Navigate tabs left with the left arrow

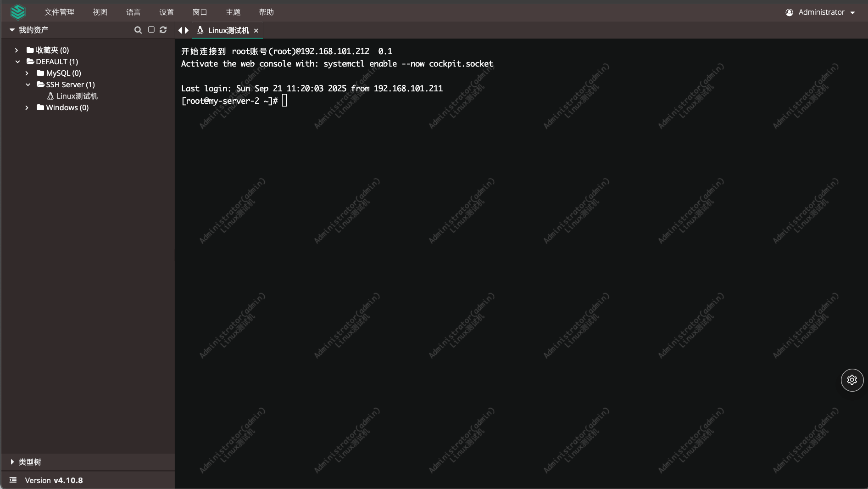click(x=180, y=30)
